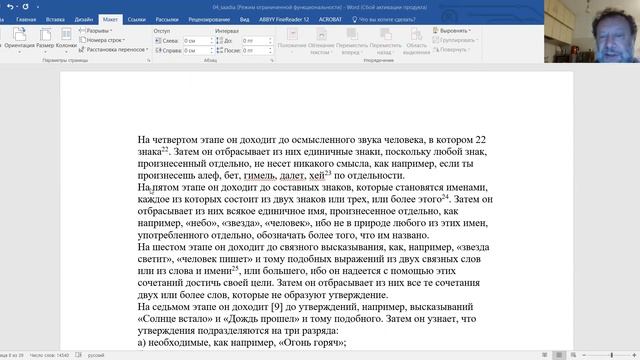
Task: Click the 'Что вы хотите сделать?' search box
Action: pos(384,19)
